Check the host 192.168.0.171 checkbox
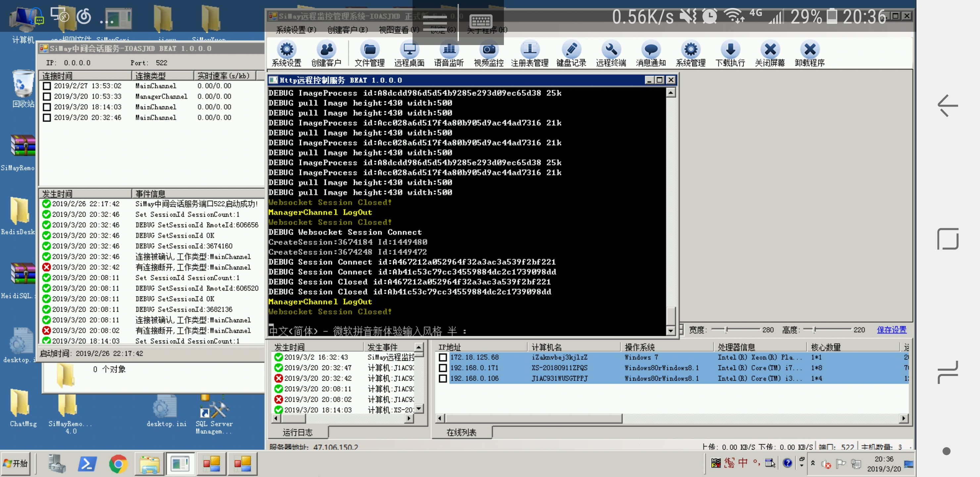This screenshot has height=477, width=980. click(x=443, y=368)
